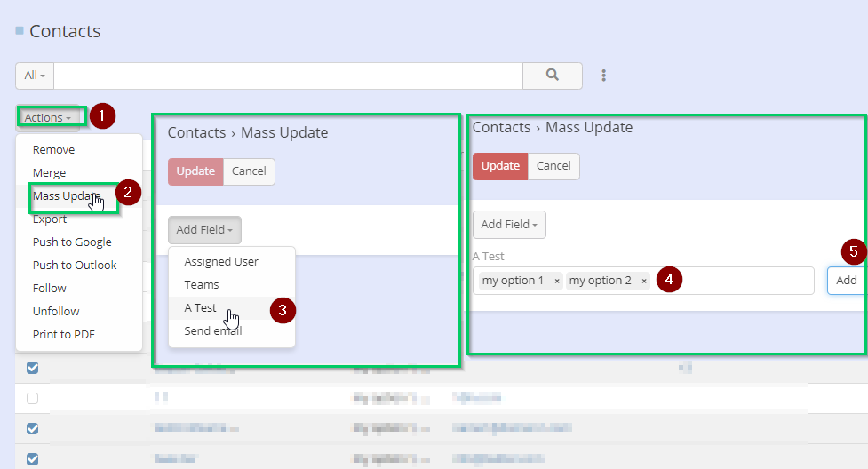Screen dimensions: 868x469
Task: Select Print to PDF action
Action: (x=63, y=334)
